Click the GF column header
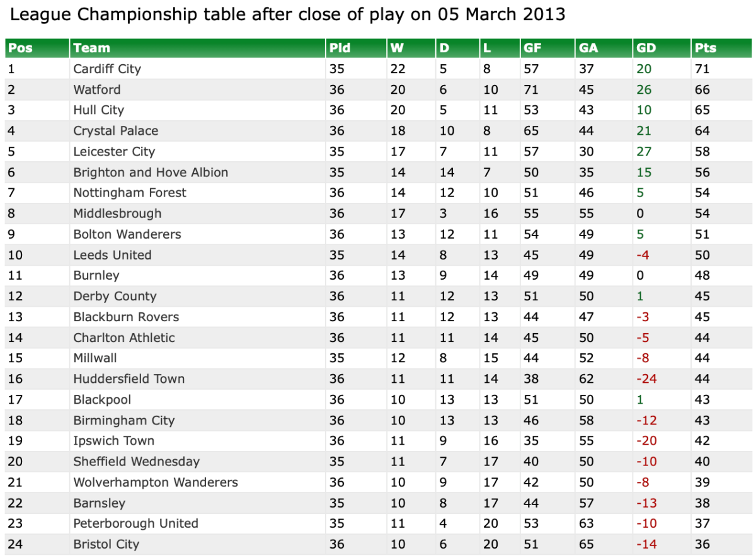Screen dimensions: 756x558 tap(532, 48)
